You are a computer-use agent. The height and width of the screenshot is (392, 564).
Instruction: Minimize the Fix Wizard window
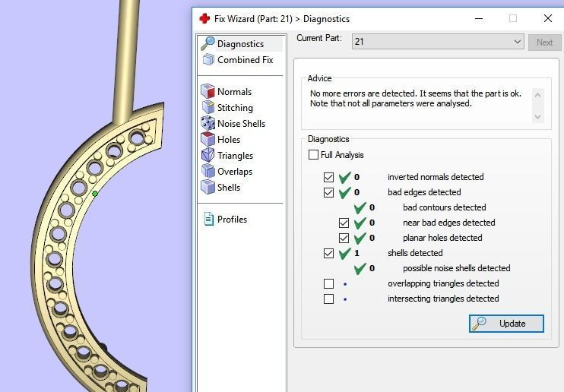pyautogui.click(x=479, y=19)
